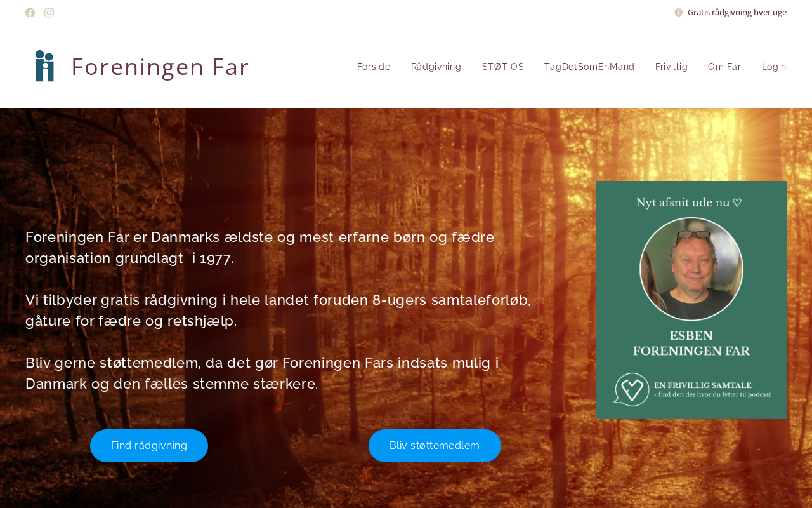
Task: Open the Om Far menu item
Action: [724, 67]
